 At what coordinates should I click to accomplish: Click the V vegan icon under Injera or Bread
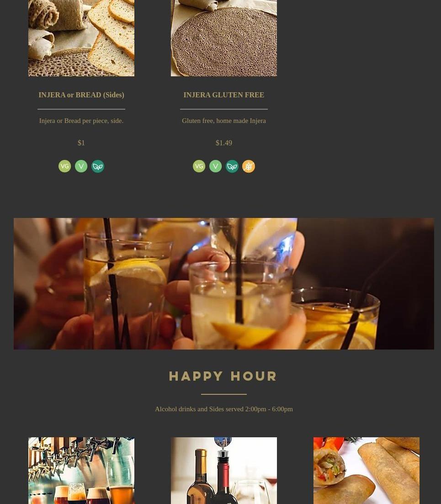click(x=81, y=166)
